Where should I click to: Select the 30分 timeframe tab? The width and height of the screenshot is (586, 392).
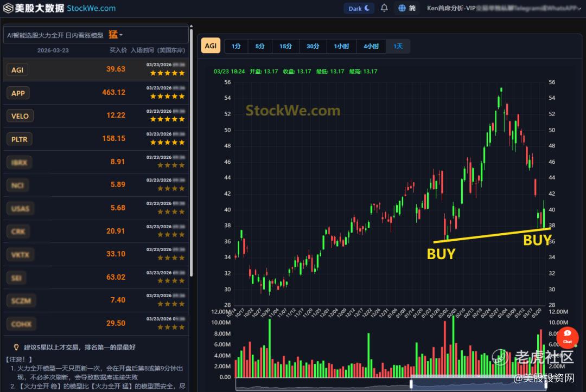pyautogui.click(x=313, y=46)
